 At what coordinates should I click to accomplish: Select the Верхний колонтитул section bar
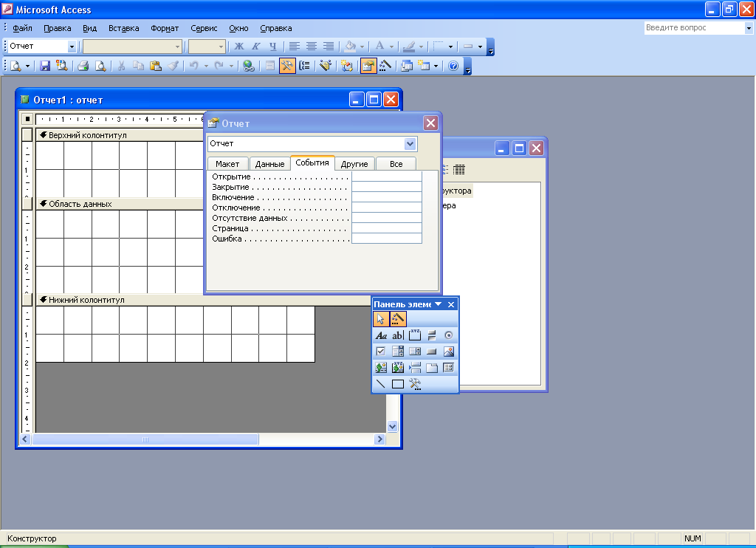point(120,135)
